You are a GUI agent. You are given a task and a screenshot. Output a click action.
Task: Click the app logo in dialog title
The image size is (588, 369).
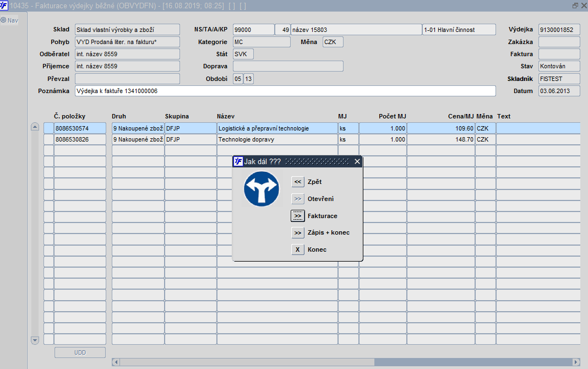(x=238, y=161)
